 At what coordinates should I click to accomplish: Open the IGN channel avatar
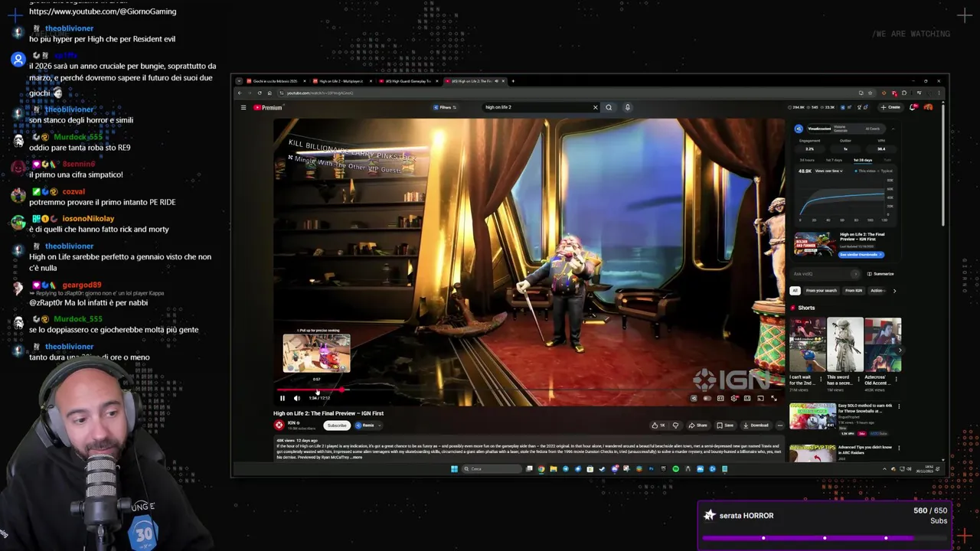tap(279, 425)
